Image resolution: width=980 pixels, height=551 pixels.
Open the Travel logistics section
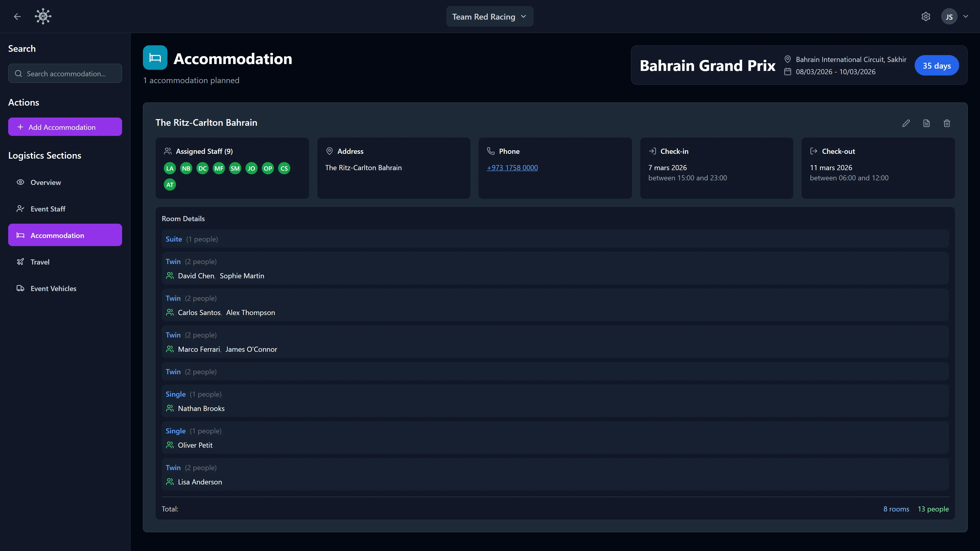click(x=40, y=262)
